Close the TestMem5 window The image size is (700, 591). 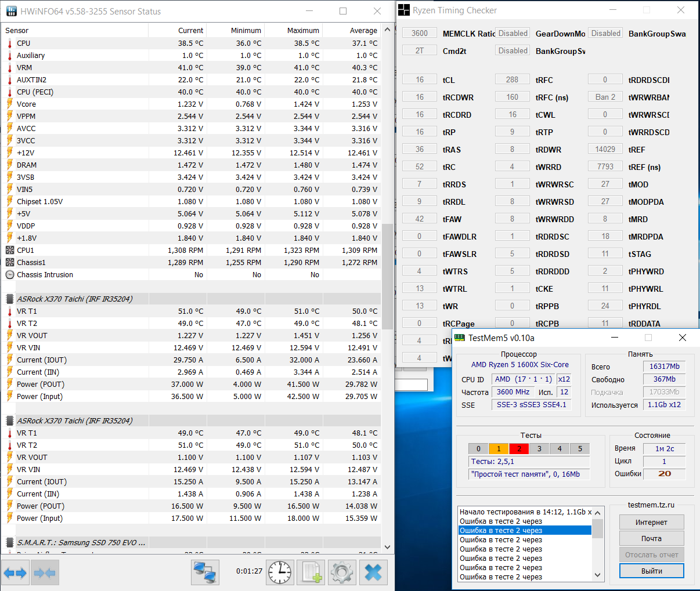point(683,338)
